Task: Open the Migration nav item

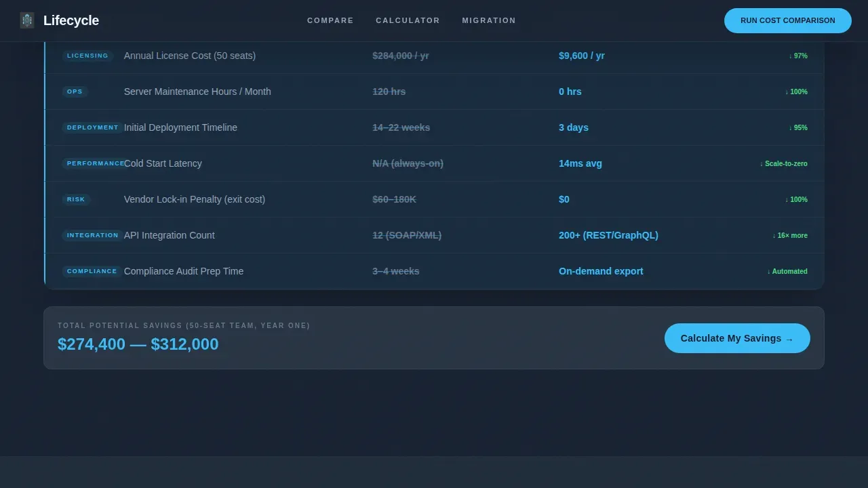Action: (489, 20)
